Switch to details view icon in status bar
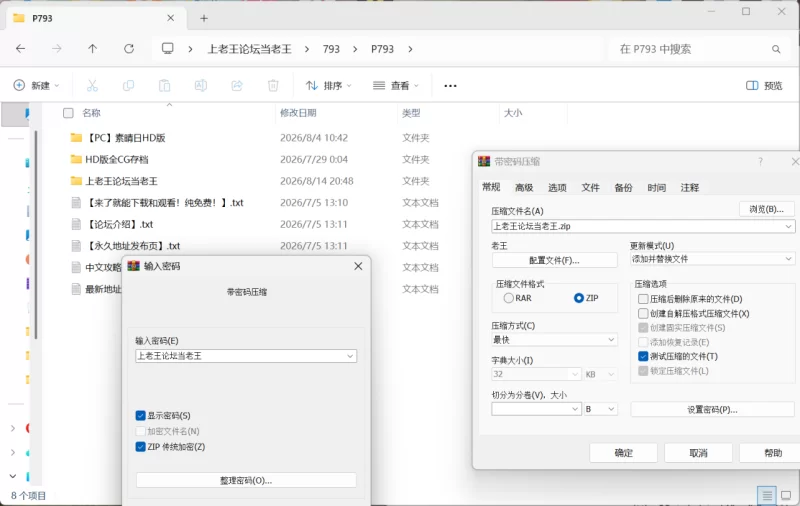 coord(767,495)
